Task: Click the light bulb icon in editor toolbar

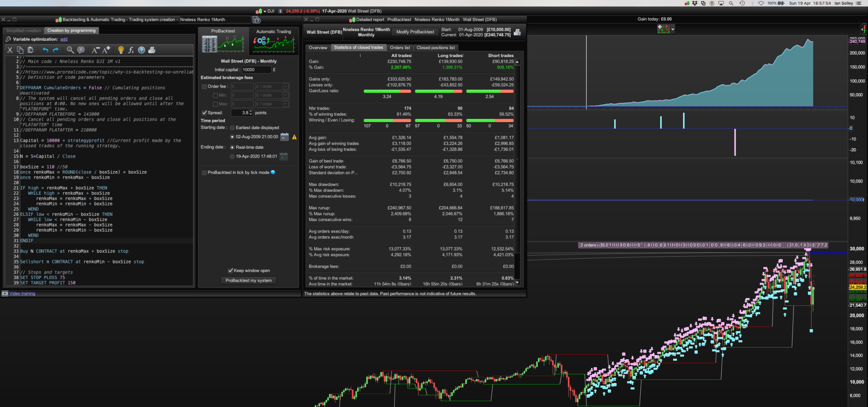Action: click(121, 50)
